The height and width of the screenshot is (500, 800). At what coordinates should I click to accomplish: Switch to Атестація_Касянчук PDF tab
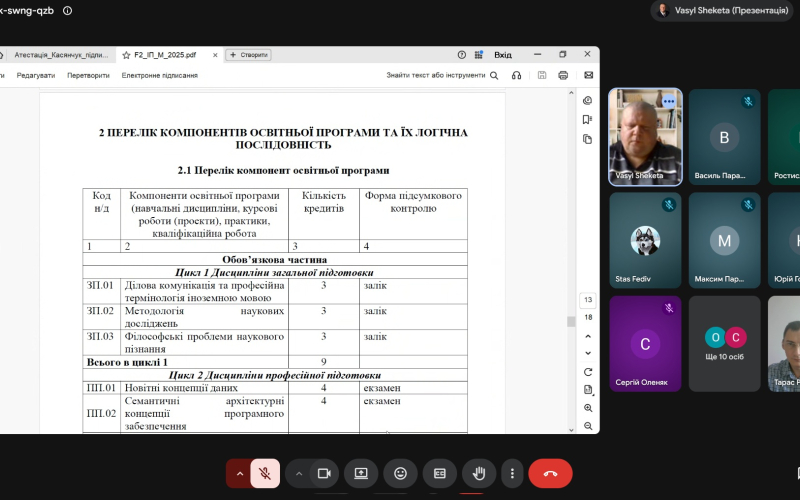pyautogui.click(x=60, y=55)
